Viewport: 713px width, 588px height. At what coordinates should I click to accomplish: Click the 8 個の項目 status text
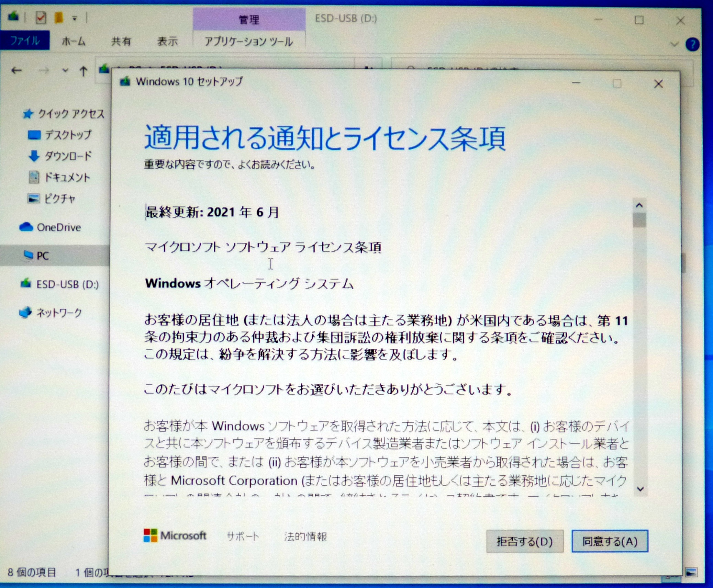pyautogui.click(x=32, y=572)
